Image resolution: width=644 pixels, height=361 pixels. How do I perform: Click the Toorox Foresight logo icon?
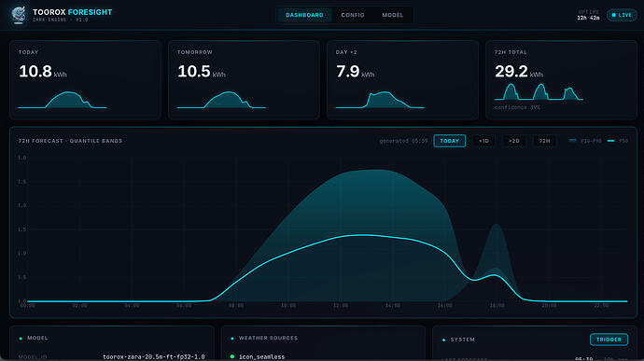tap(18, 15)
